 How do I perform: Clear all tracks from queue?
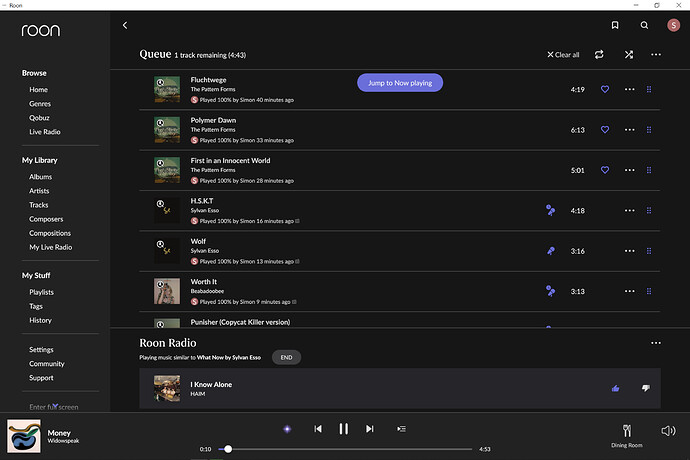click(x=563, y=55)
